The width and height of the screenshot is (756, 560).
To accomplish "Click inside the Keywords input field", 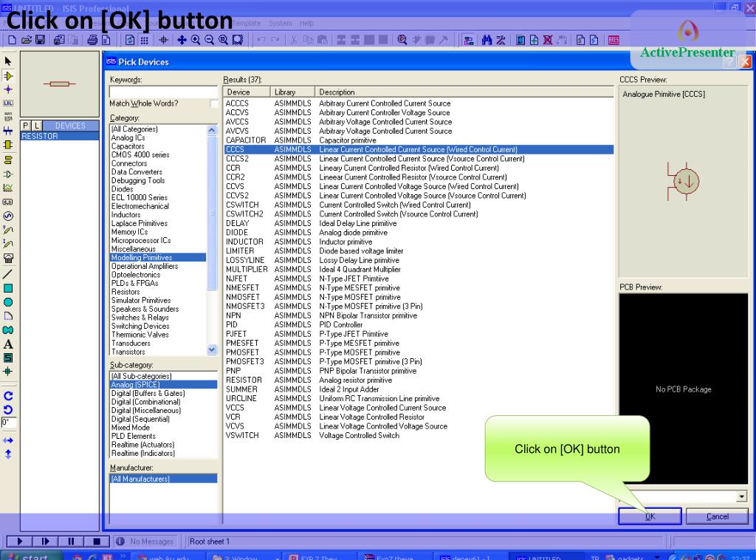I will (163, 92).
